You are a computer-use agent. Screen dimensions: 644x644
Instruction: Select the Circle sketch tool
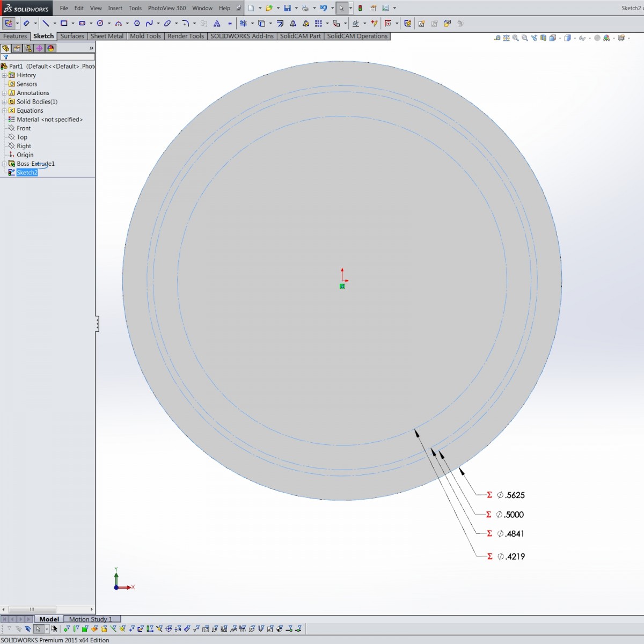(x=101, y=23)
